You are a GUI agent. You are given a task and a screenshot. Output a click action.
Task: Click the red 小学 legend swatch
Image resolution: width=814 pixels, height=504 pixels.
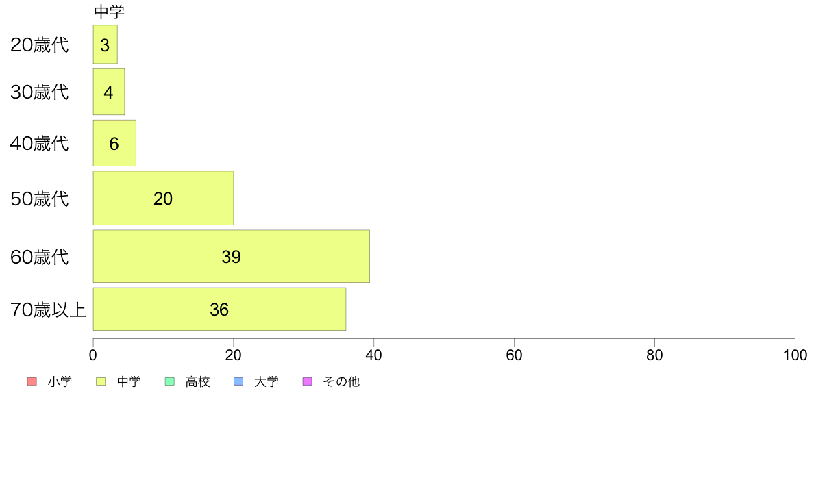(x=32, y=381)
